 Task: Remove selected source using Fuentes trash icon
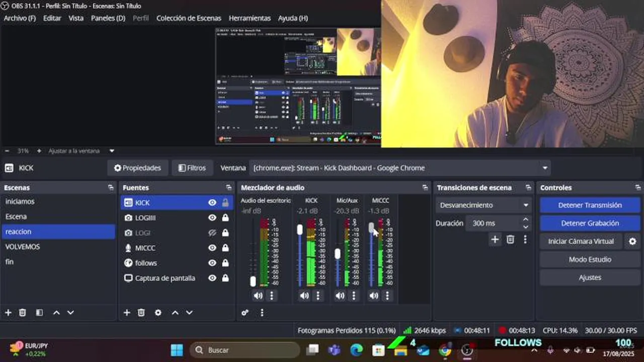141,313
